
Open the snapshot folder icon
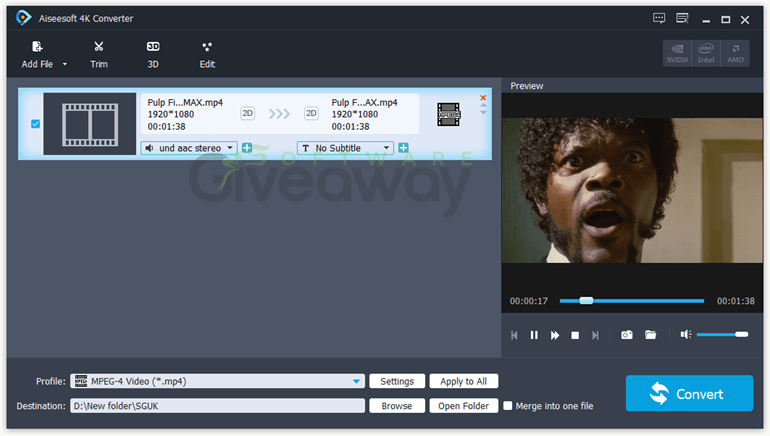pyautogui.click(x=651, y=335)
